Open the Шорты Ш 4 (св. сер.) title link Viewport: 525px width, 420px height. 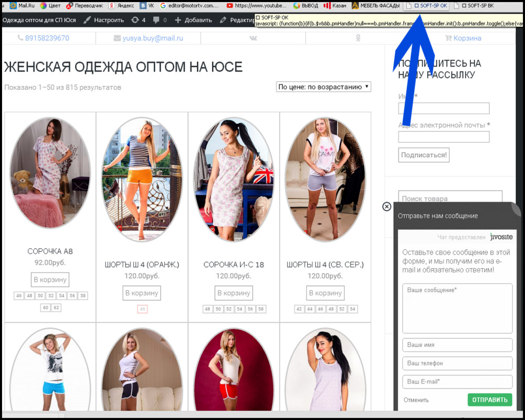pyautogui.click(x=325, y=265)
